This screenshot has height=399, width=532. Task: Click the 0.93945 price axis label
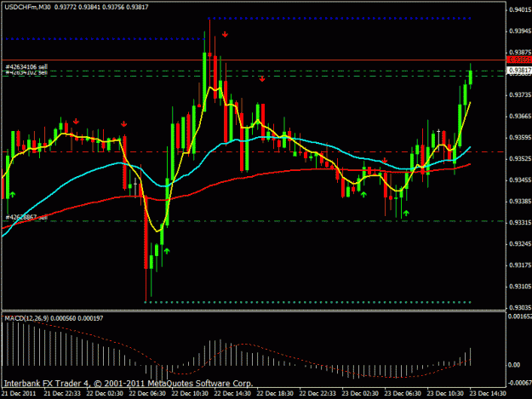click(x=520, y=31)
